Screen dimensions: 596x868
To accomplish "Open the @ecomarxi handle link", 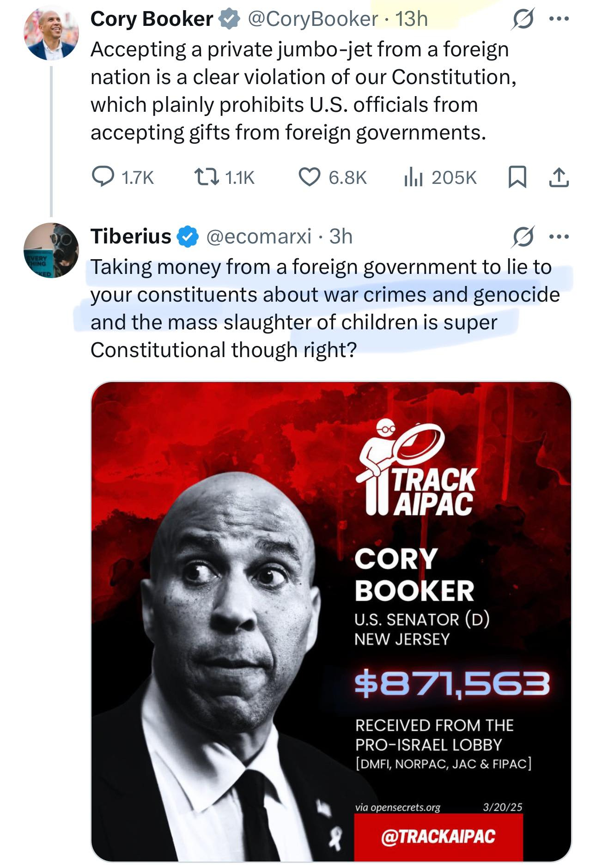I will click(x=259, y=237).
